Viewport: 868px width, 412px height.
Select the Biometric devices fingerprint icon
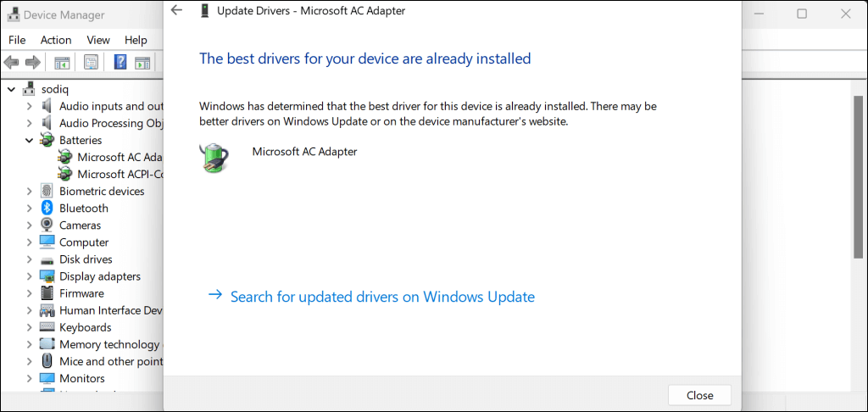tap(47, 192)
